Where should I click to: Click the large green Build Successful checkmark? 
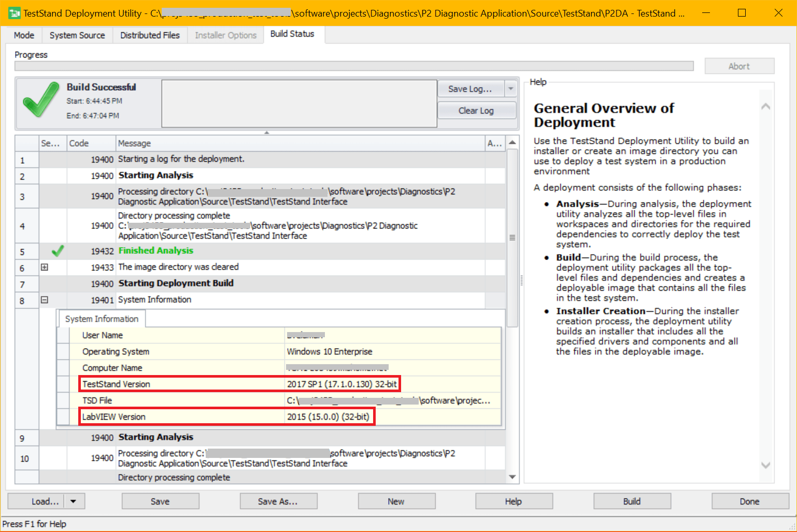41,99
